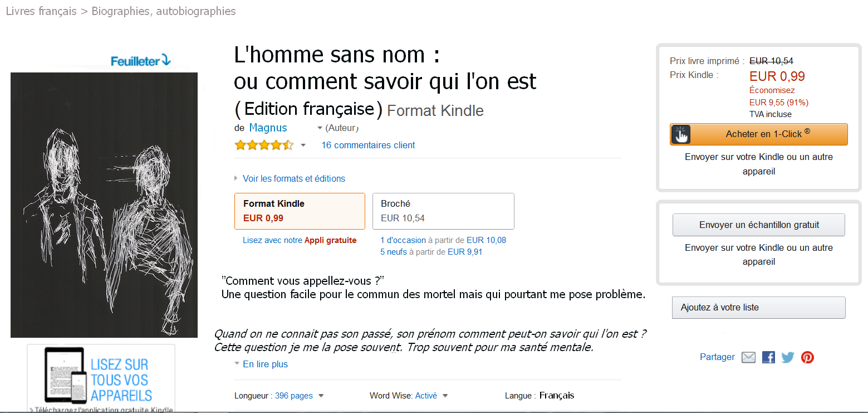Viewport: 868px width, 413px height.
Task: Open the star ratings dropdown arrow
Action: (x=303, y=145)
